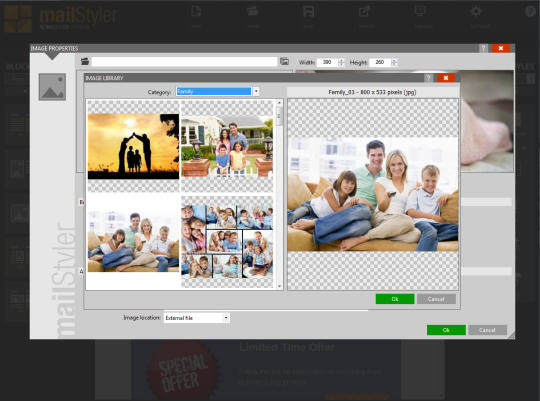Select the family on couch thumbnail
The height and width of the screenshot is (401, 540).
133,241
